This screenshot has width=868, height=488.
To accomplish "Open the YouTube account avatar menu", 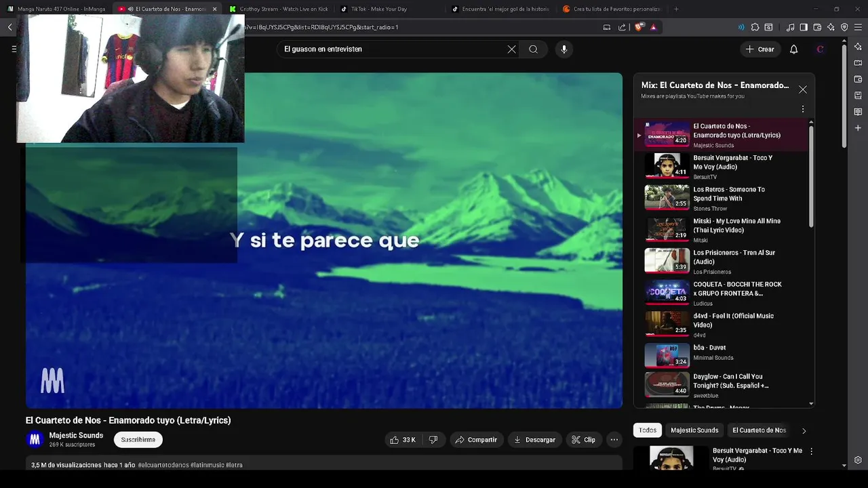I will [821, 49].
